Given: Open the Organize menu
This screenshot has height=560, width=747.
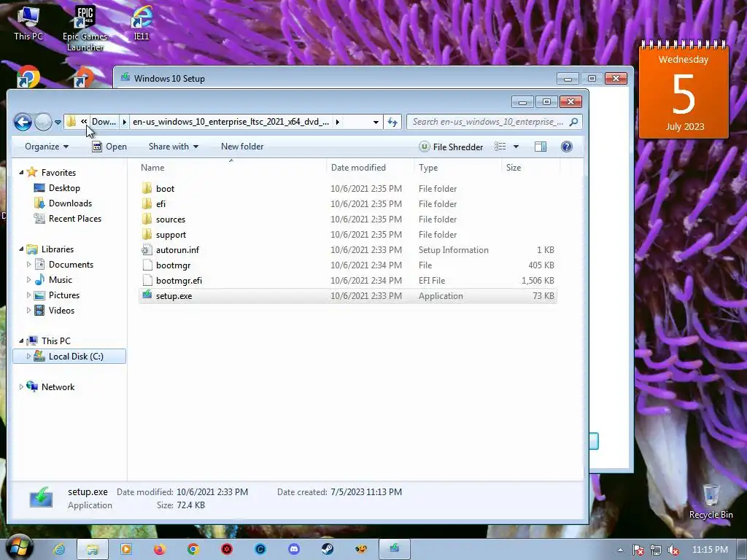Looking at the screenshot, I should (x=46, y=147).
